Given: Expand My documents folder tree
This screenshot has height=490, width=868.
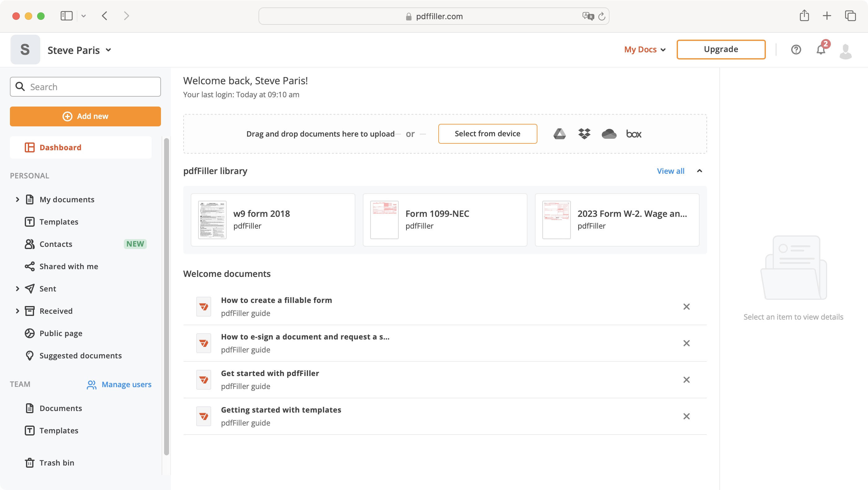Looking at the screenshot, I should (x=18, y=199).
